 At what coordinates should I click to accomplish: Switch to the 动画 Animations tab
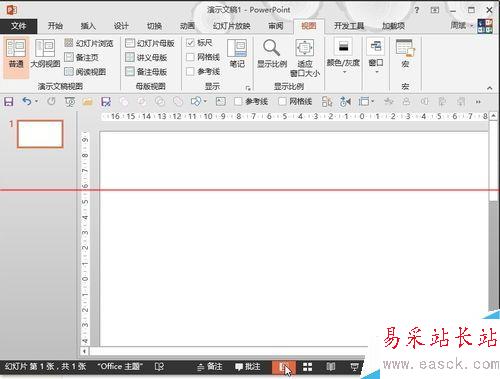point(187,26)
